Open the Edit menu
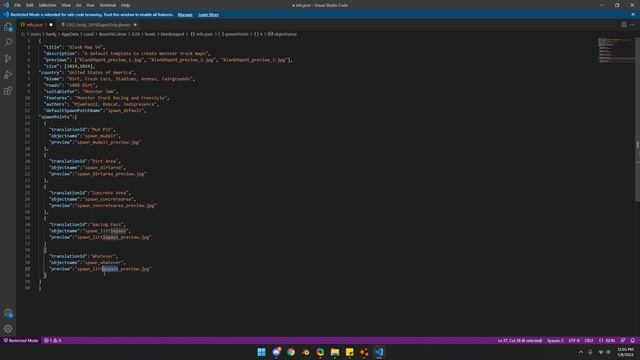Screen dimensions: 640x360 point(30,5)
